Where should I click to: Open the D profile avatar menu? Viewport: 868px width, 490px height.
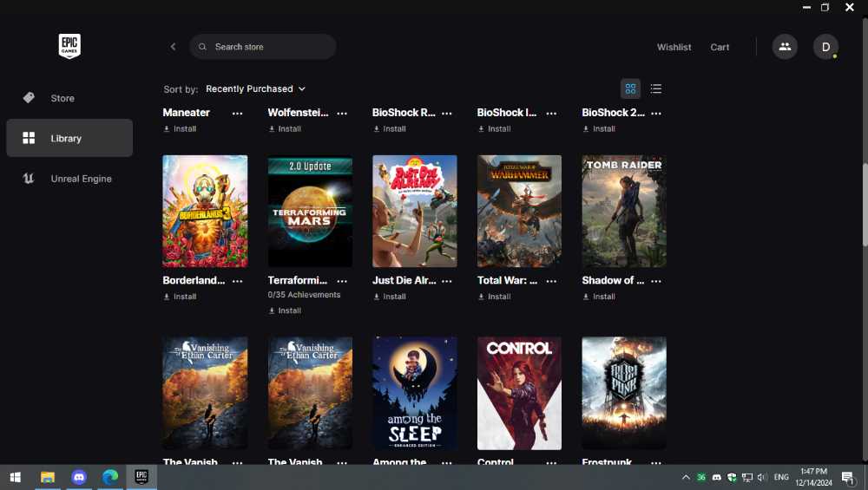tap(825, 47)
